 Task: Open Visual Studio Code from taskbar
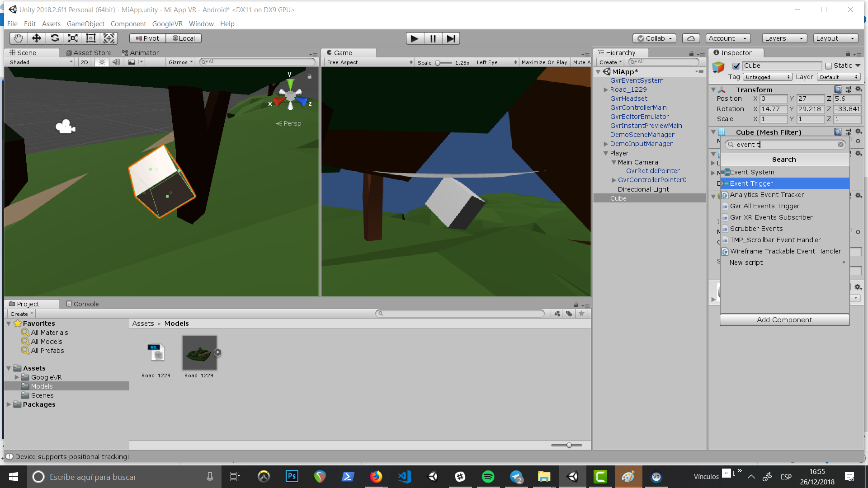(404, 477)
